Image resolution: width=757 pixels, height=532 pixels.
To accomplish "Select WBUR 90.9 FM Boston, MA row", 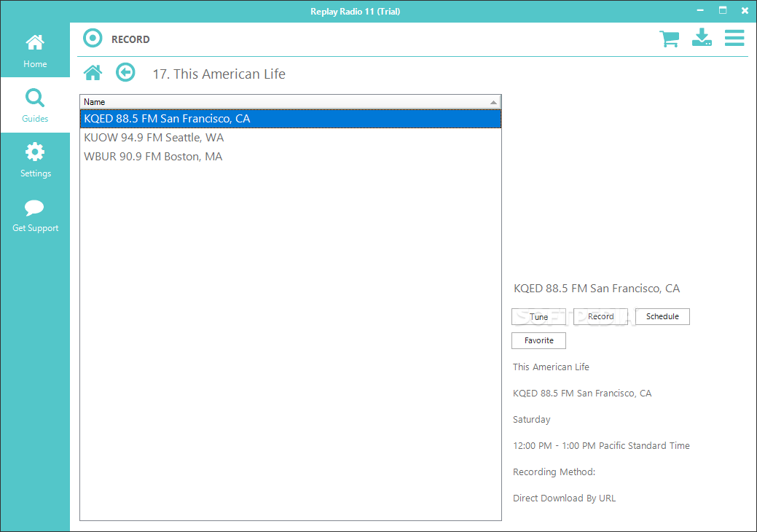I will (291, 157).
